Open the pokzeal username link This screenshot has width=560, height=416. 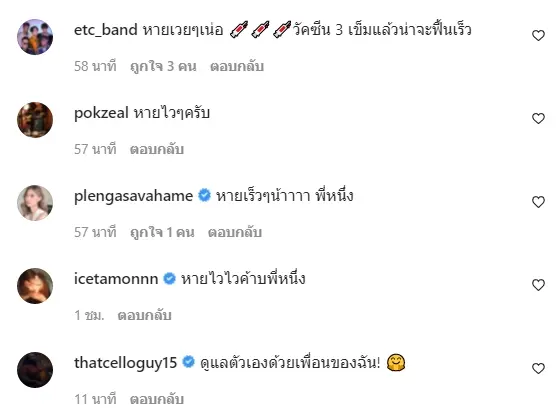[x=101, y=113]
